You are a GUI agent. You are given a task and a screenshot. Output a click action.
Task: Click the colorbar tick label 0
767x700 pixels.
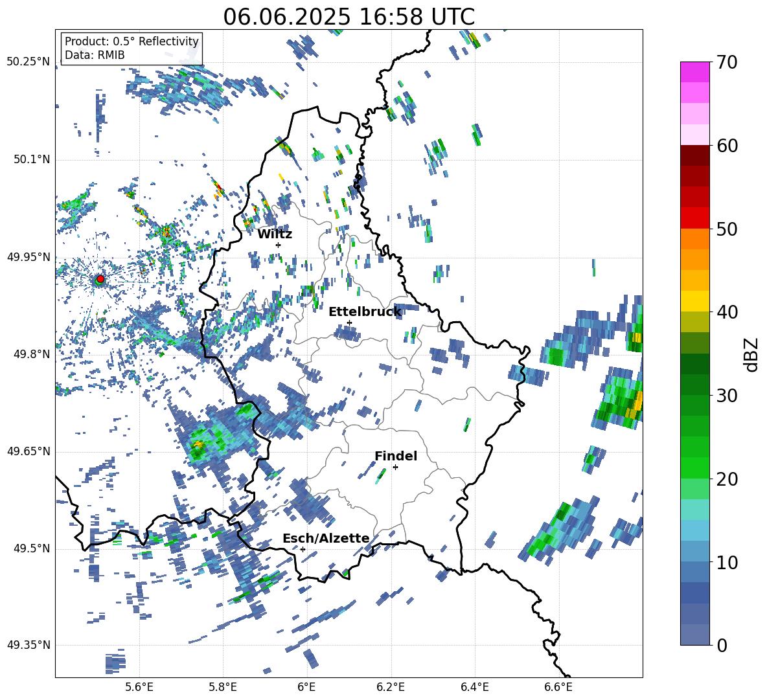click(721, 645)
